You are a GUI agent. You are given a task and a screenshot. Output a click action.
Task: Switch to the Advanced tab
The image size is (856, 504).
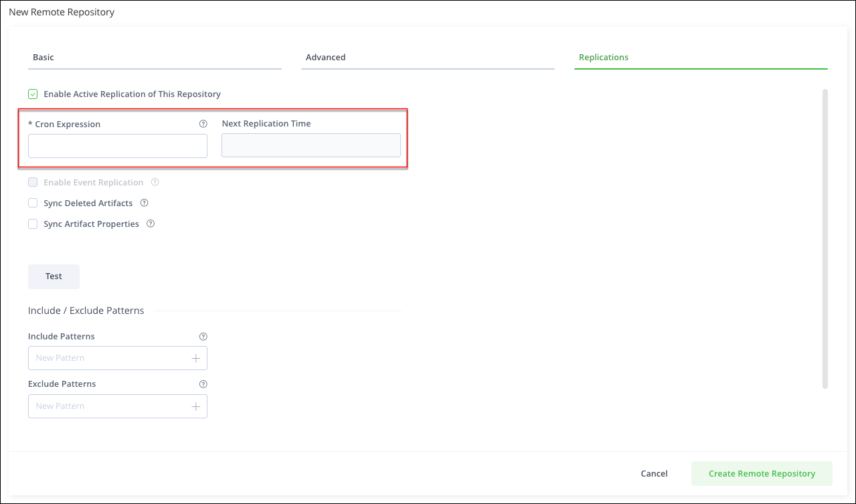428,58
